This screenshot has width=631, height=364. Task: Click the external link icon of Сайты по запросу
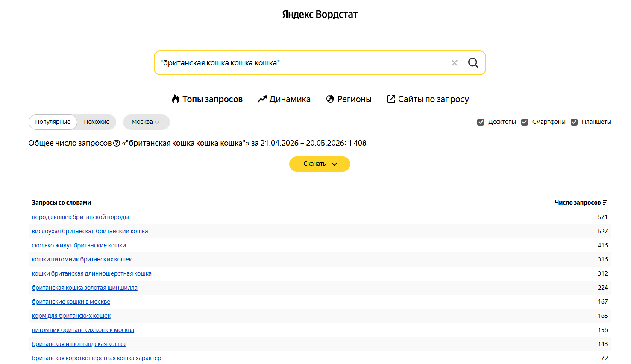pos(391,99)
